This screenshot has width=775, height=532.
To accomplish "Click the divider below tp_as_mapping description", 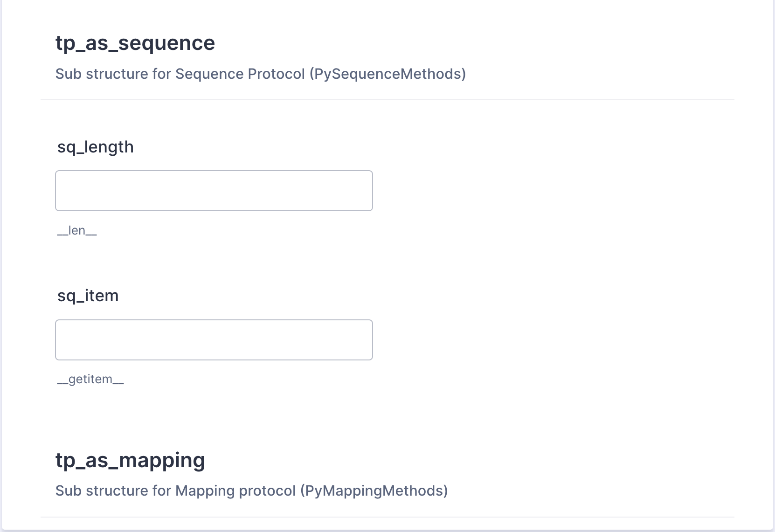I will pyautogui.click(x=387, y=517).
